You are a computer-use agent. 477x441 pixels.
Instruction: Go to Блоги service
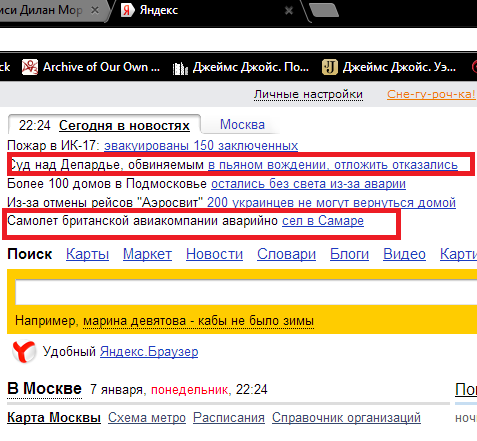pos(349,254)
